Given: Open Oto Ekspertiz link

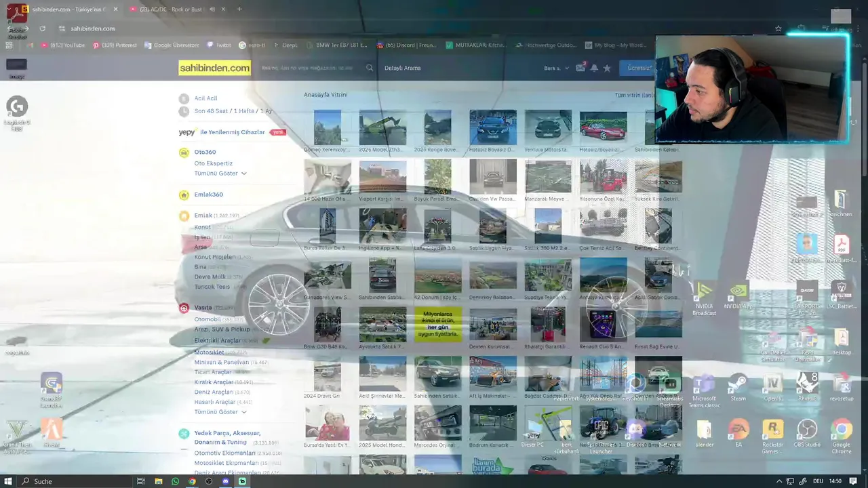Looking at the screenshot, I should (x=214, y=163).
